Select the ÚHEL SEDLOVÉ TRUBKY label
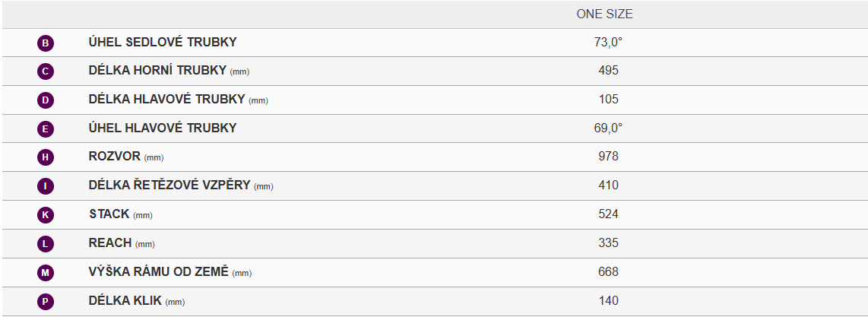Viewport: 868px width, 317px height. tap(163, 42)
